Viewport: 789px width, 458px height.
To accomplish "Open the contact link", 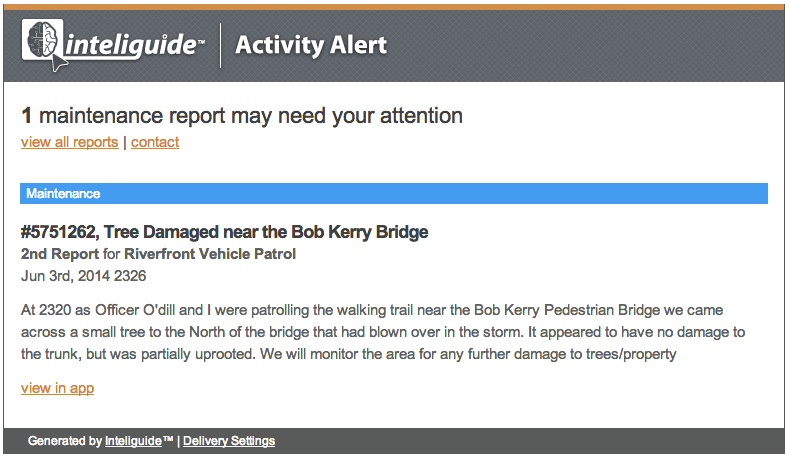I will pos(155,142).
